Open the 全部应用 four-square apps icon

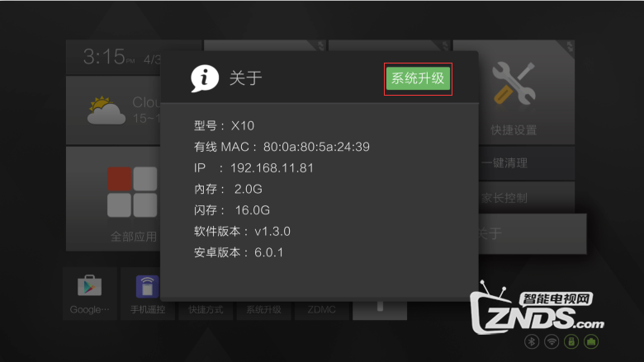132,192
